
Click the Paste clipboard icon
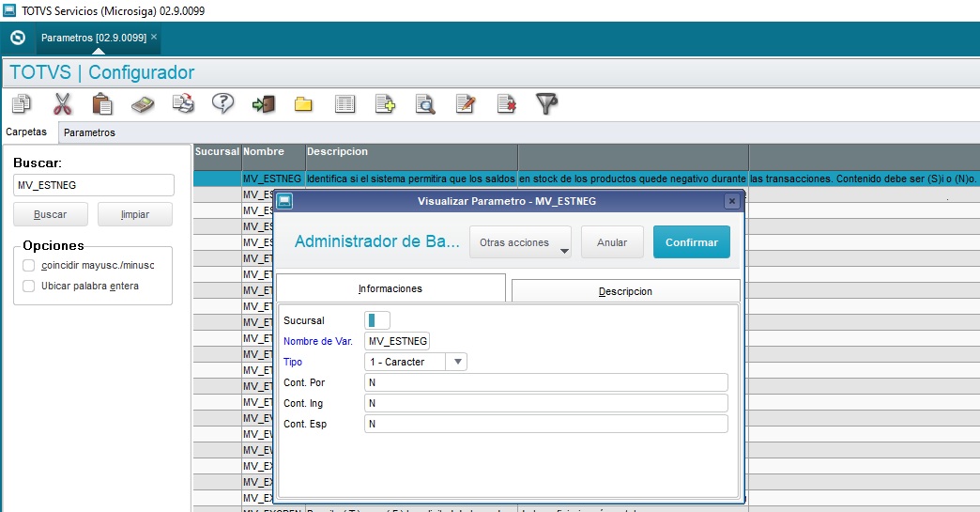102,103
